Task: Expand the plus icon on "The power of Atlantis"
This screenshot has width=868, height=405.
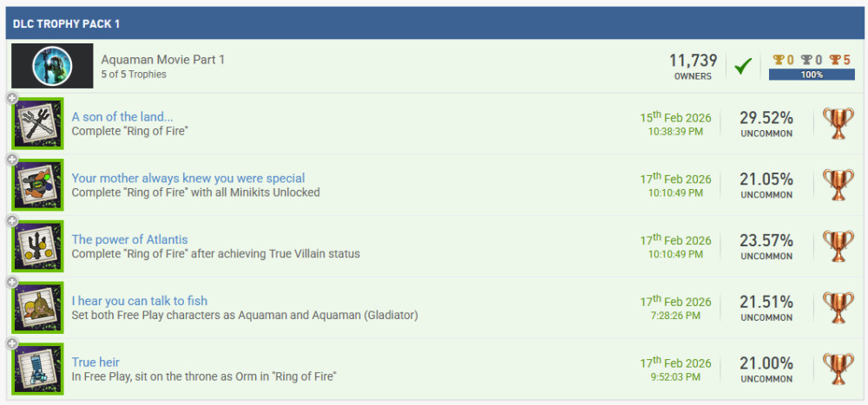Action: click(x=12, y=221)
